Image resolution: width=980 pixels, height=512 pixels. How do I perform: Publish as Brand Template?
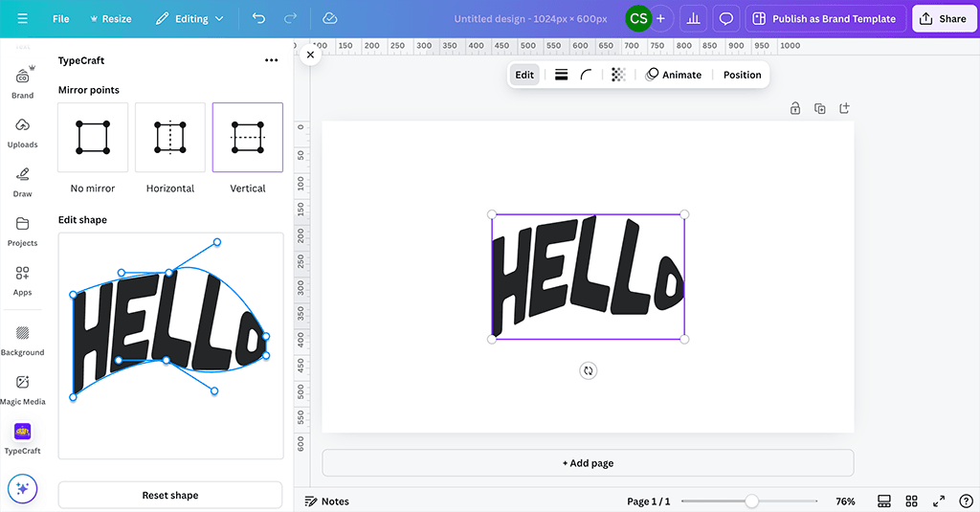[825, 19]
